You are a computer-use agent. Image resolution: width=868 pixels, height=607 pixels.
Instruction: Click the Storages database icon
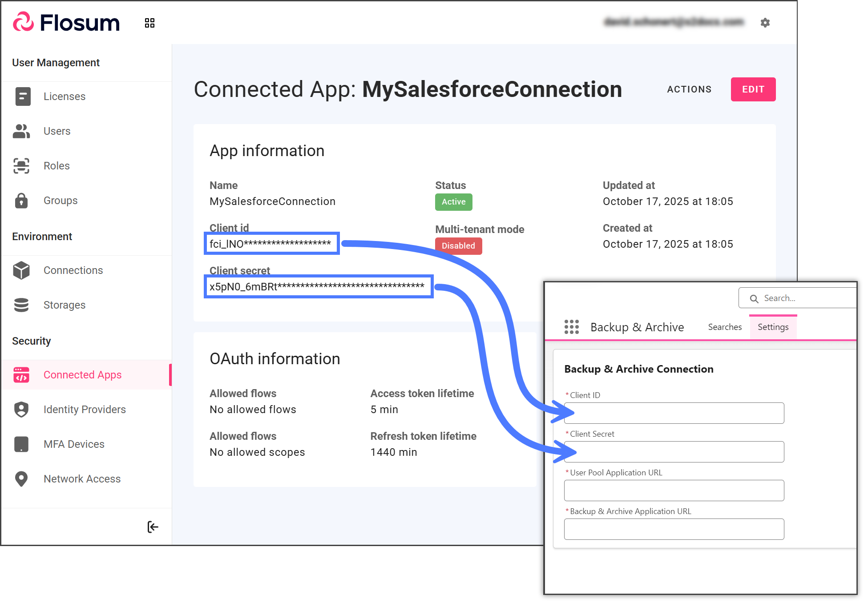[x=21, y=305]
